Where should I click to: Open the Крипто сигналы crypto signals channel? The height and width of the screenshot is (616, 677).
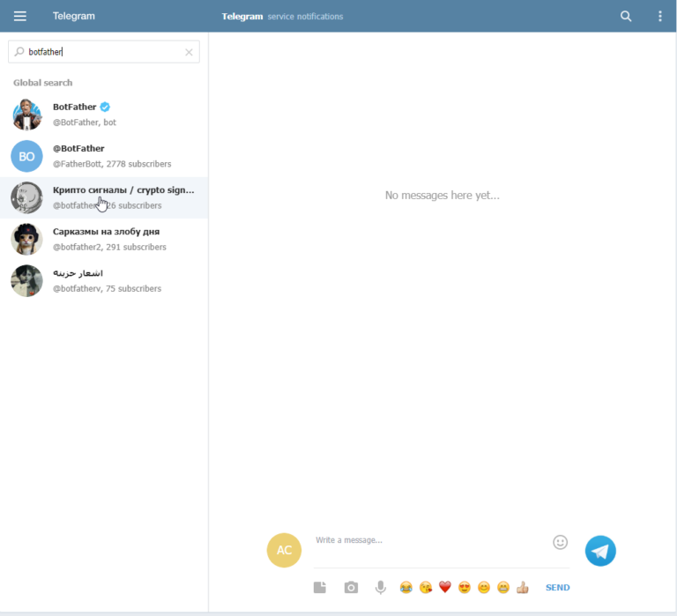pos(104,197)
